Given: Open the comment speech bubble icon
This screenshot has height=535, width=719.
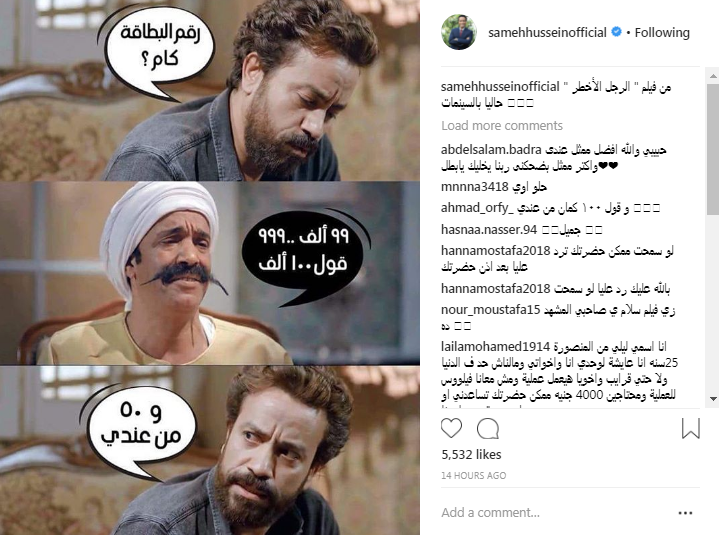Looking at the screenshot, I should [x=487, y=429].
